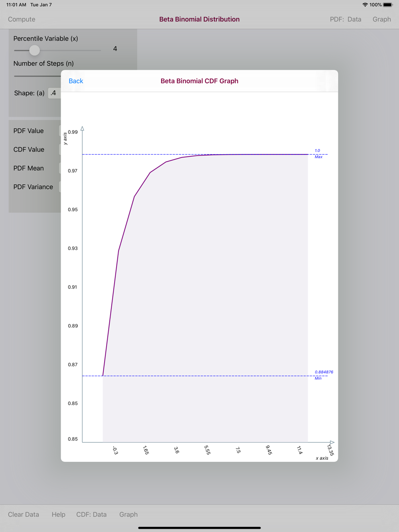Click the Percentile Variable slider thumb
Viewport: 399px width, 532px height.
(x=35, y=50)
